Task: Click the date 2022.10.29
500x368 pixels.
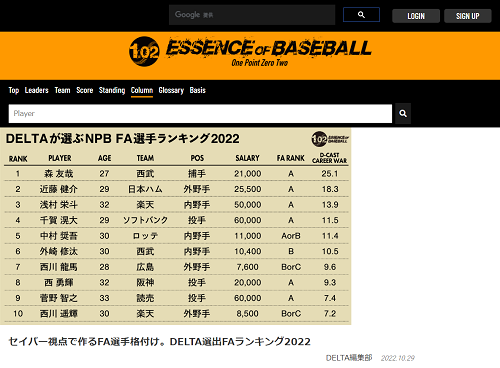Action: tap(398, 358)
